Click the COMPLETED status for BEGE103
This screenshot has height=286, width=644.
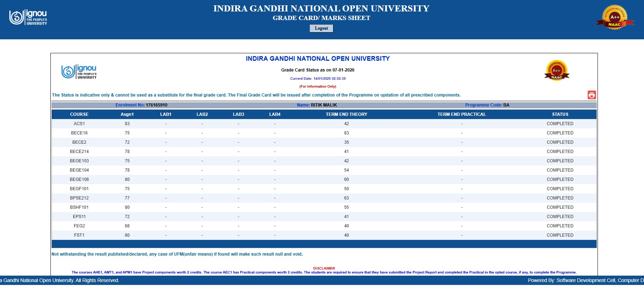(x=560, y=161)
